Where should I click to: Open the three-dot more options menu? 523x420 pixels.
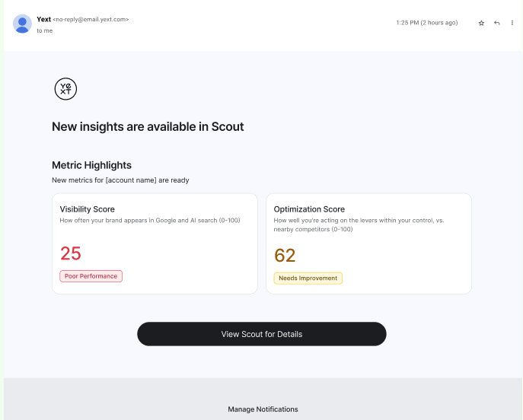512,23
